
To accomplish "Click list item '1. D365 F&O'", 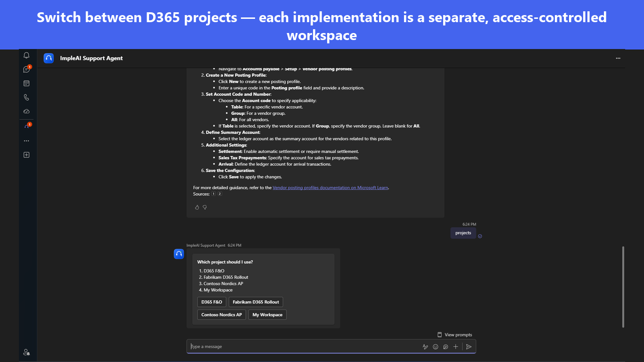I will (x=212, y=271).
